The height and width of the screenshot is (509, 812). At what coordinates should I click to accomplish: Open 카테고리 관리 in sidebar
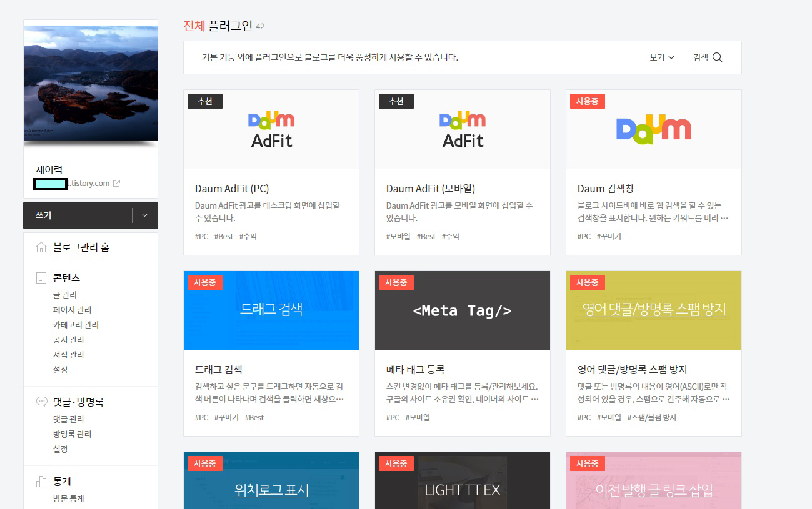(x=76, y=325)
